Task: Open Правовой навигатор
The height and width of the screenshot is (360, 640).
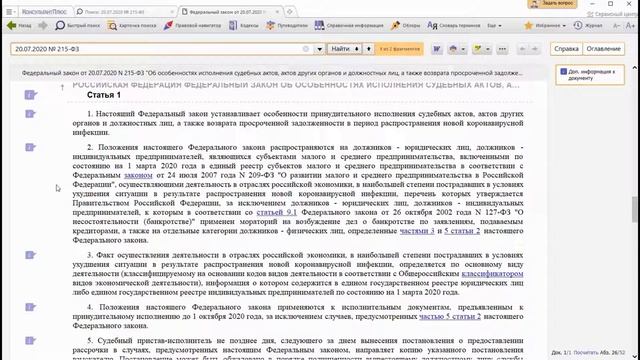Action: pyautogui.click(x=192, y=25)
